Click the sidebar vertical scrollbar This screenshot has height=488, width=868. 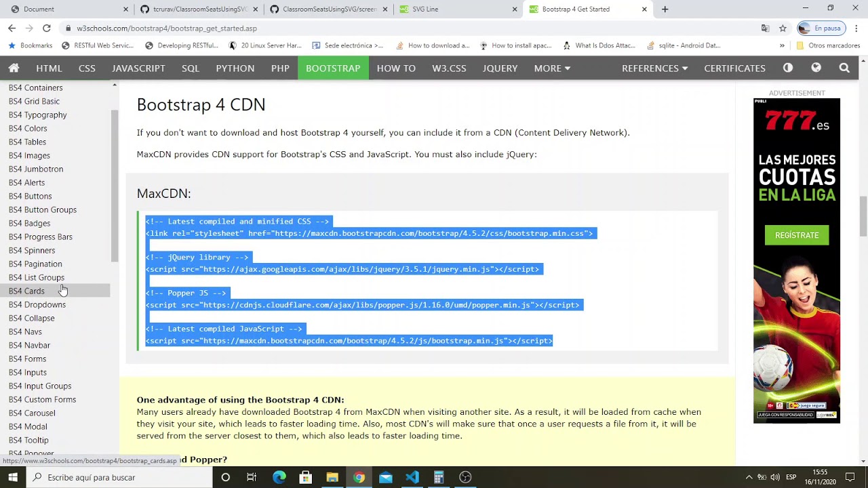pos(115,183)
